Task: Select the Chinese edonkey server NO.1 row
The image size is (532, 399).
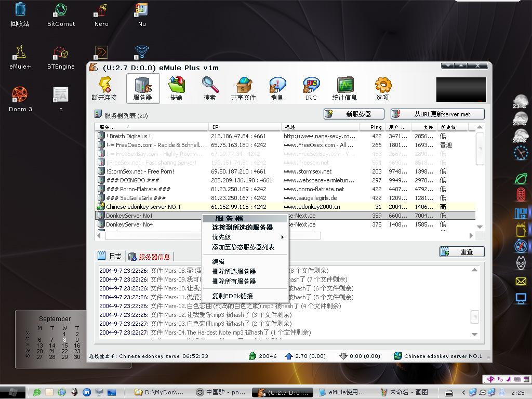Action: pos(143,207)
